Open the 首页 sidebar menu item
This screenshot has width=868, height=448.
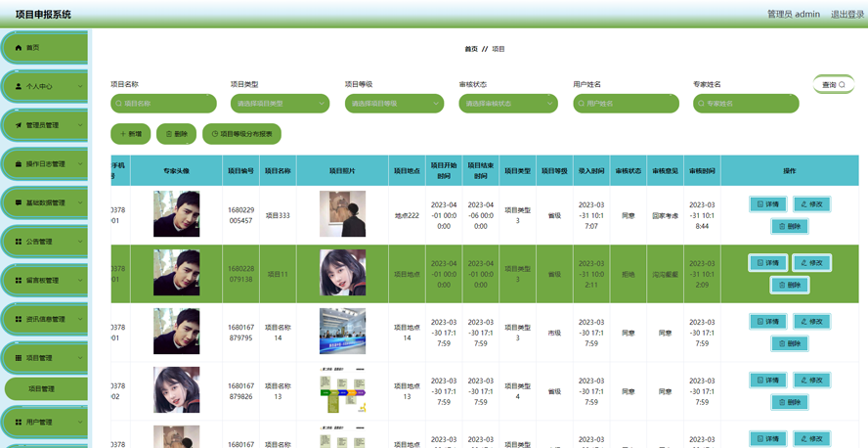(x=45, y=48)
